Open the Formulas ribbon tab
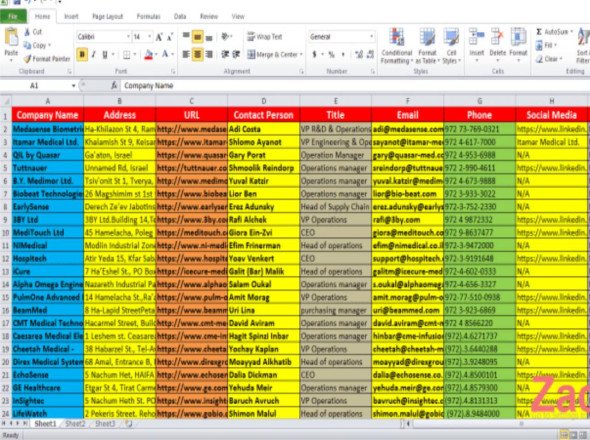Viewport: 590px width, 440px height. tap(148, 17)
